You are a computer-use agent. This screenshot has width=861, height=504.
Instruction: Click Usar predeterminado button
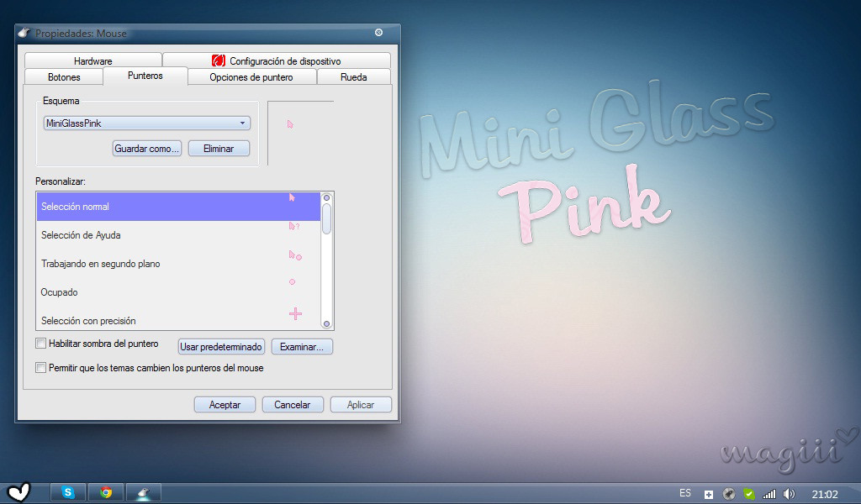pyautogui.click(x=221, y=347)
